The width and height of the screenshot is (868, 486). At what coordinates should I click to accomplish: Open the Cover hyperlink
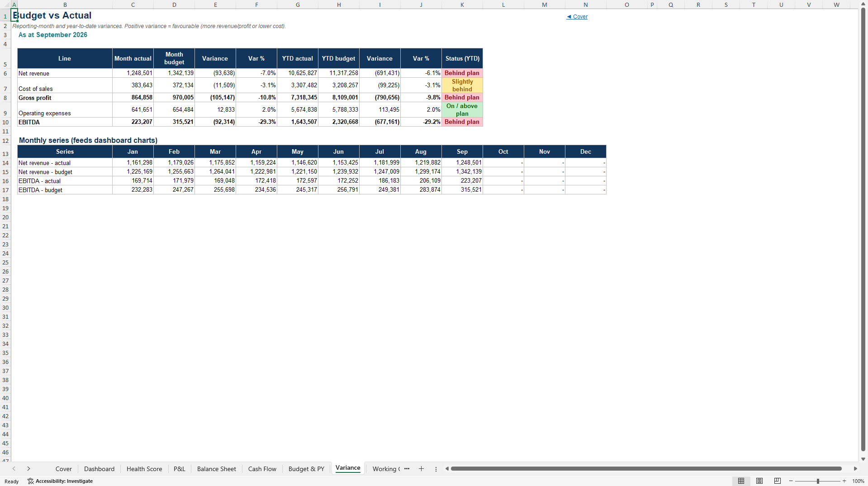pyautogui.click(x=577, y=17)
